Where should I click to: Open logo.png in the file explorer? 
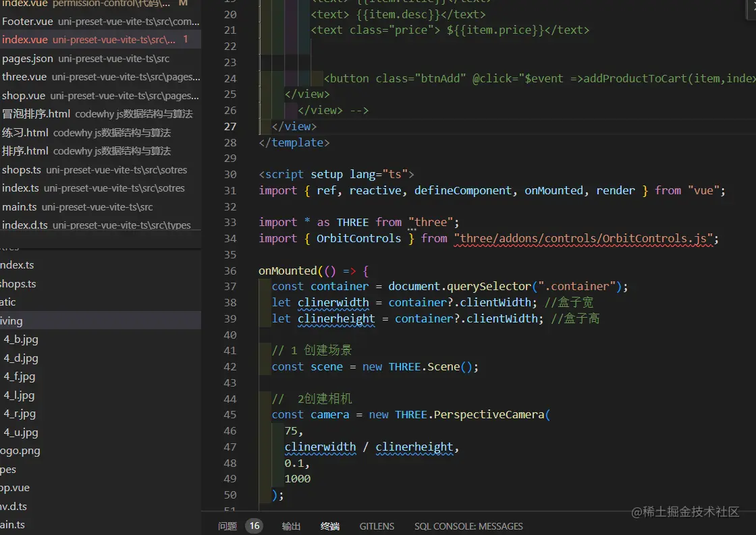(20, 451)
